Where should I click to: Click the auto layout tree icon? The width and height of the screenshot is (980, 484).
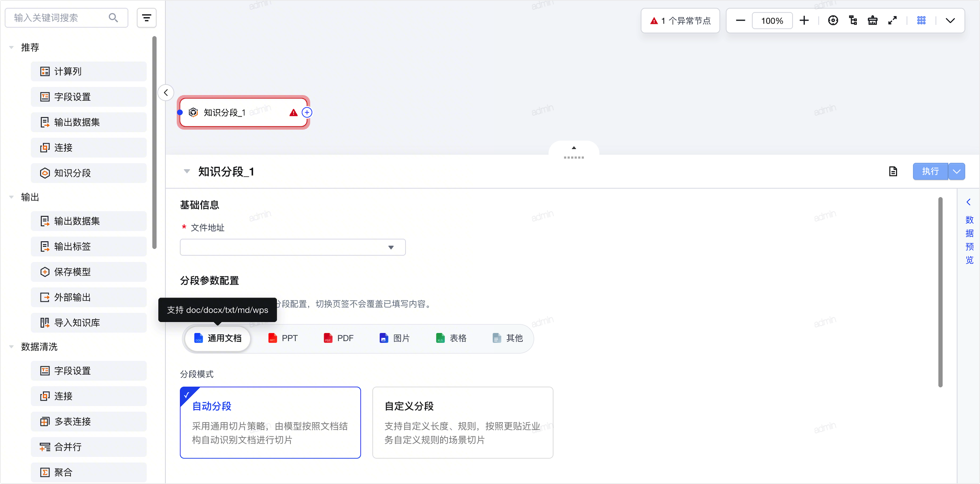pos(853,21)
